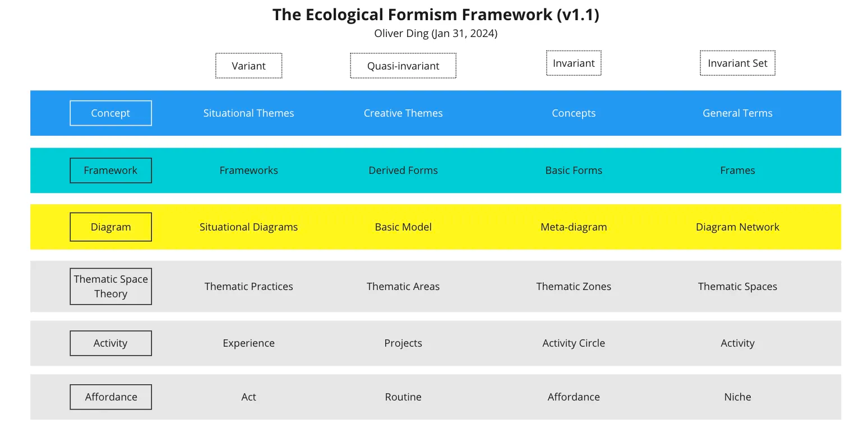Image resolution: width=868 pixels, height=428 pixels.
Task: Select the Creative Themes text
Action: point(403,113)
